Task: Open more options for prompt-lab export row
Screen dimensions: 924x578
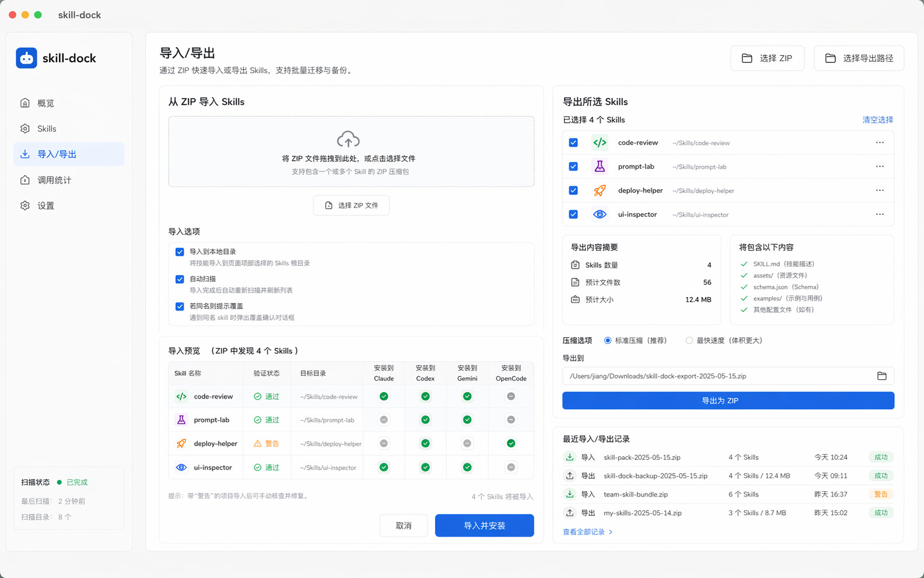Action: 880,167
